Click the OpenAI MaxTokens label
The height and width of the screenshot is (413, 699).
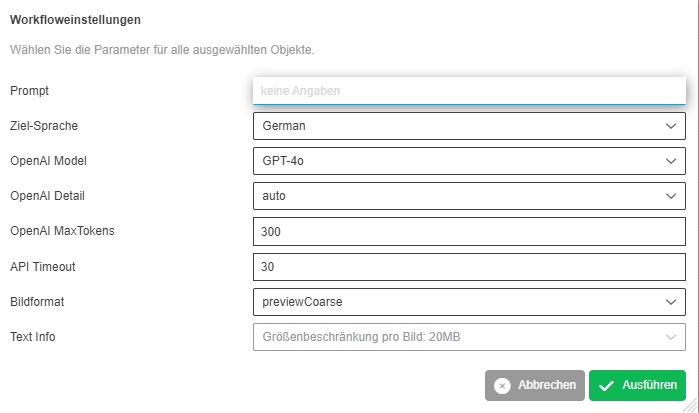coord(62,231)
